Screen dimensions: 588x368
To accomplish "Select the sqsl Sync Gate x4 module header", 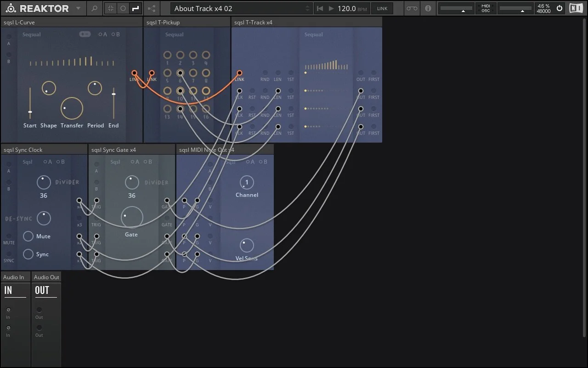I will click(132, 149).
